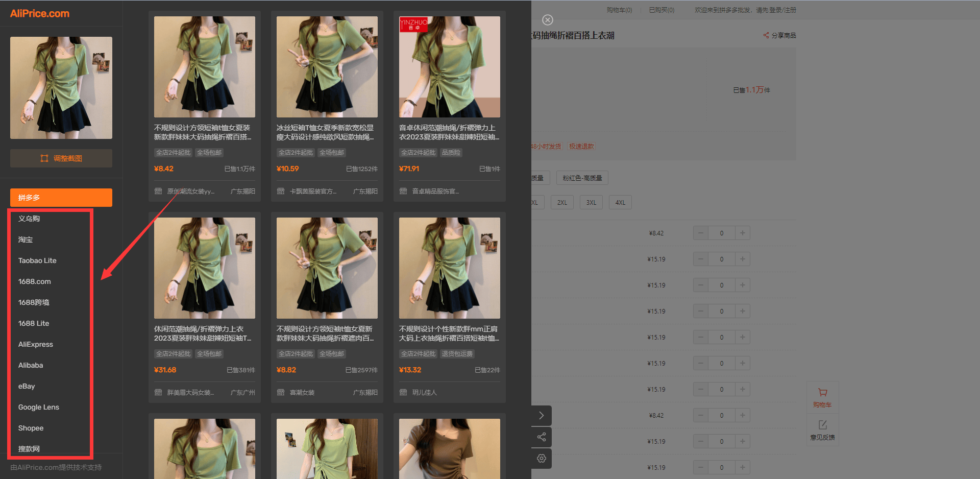Click 调整截图 adjust screenshot button
This screenshot has width=980, height=479.
(x=61, y=158)
